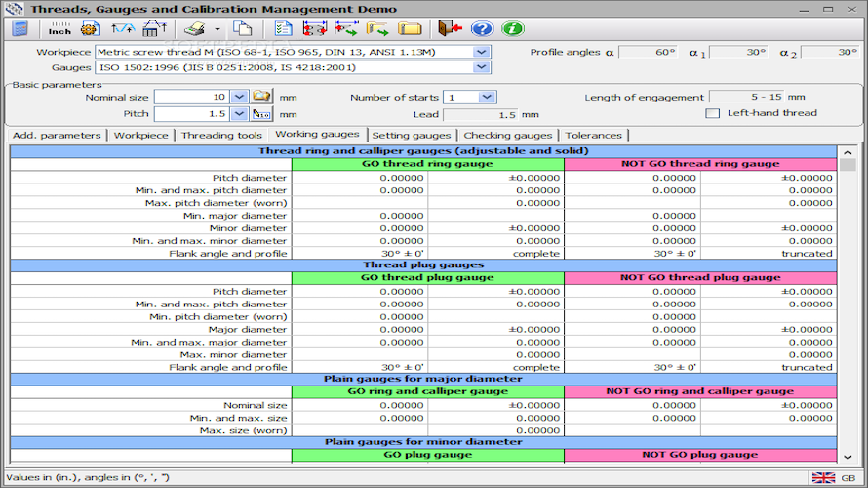868x488 pixels.
Task: Click the Length of engagement field
Action: pyautogui.click(x=747, y=97)
